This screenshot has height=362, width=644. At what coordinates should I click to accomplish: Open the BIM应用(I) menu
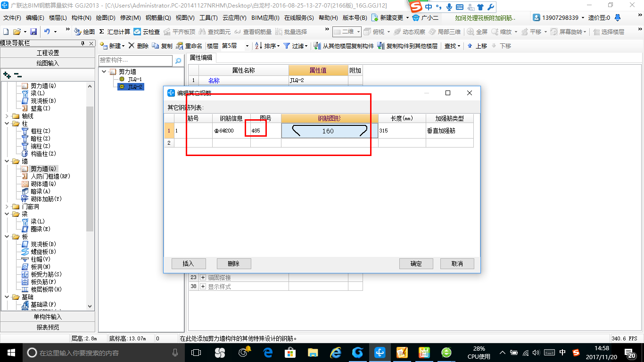click(265, 18)
